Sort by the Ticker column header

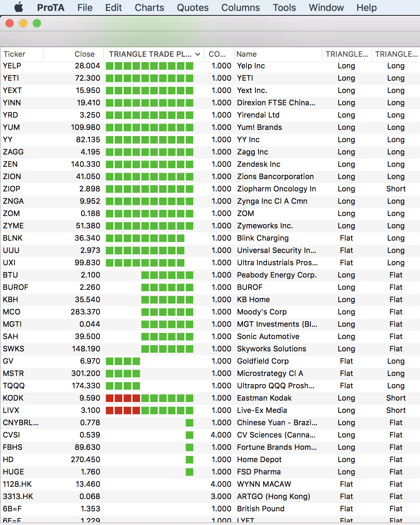(x=15, y=54)
